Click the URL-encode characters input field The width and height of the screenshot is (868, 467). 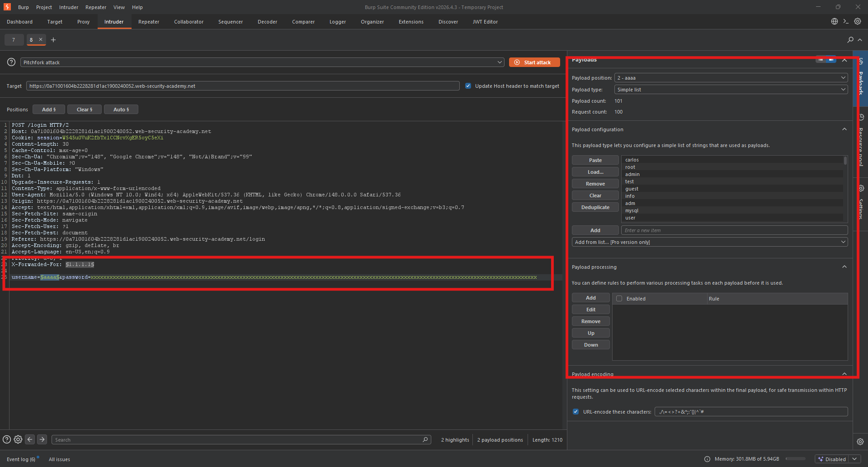point(751,412)
